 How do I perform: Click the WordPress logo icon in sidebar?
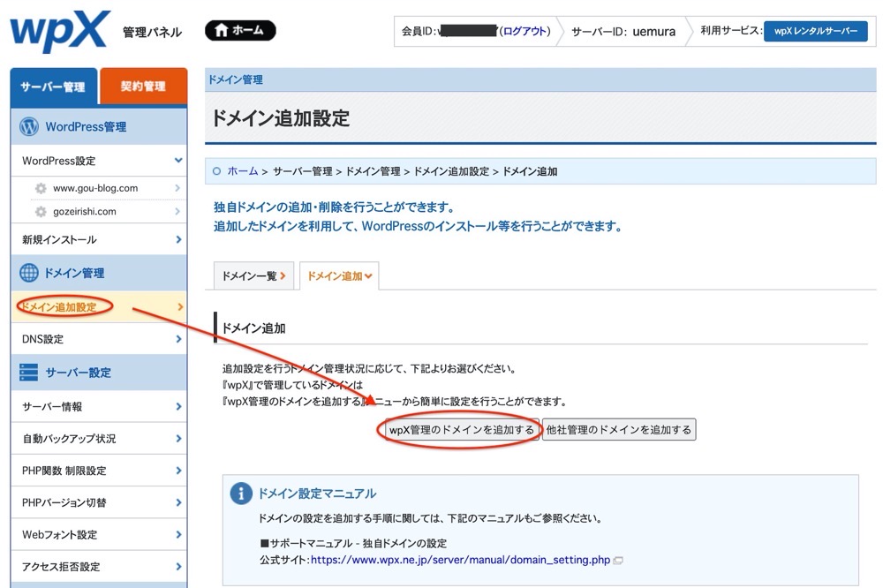29,127
